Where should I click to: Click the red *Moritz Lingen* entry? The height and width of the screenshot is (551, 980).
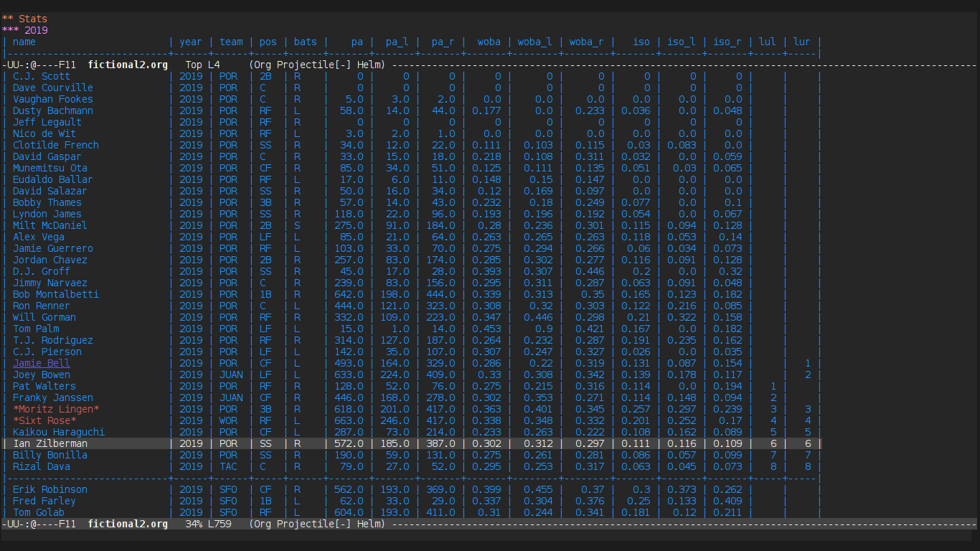56,409
